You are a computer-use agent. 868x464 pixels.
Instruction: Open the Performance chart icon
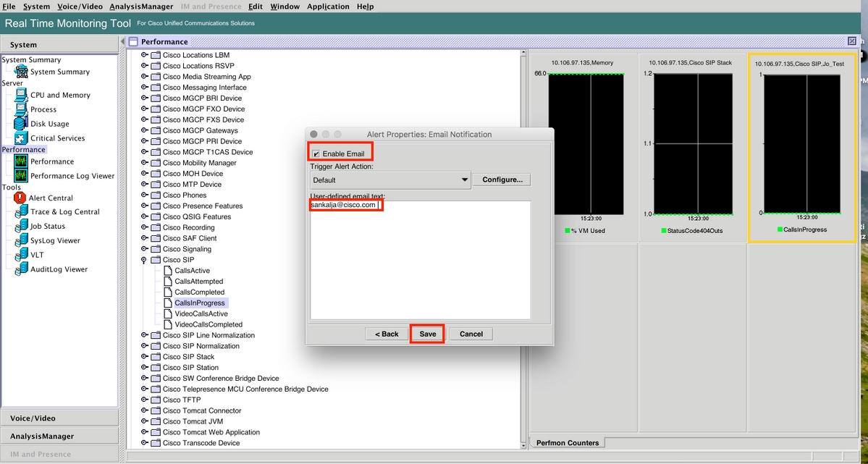(x=21, y=161)
